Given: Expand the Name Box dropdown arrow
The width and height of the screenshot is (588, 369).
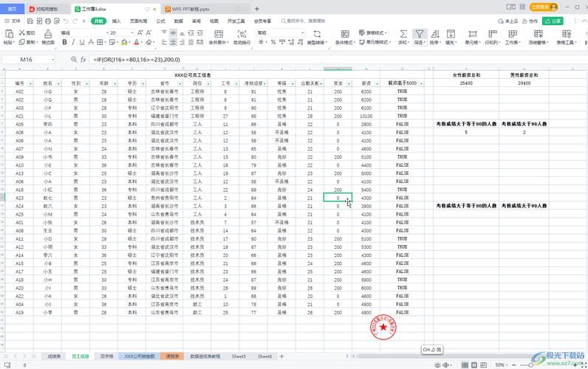Looking at the screenshot, I should [53, 60].
